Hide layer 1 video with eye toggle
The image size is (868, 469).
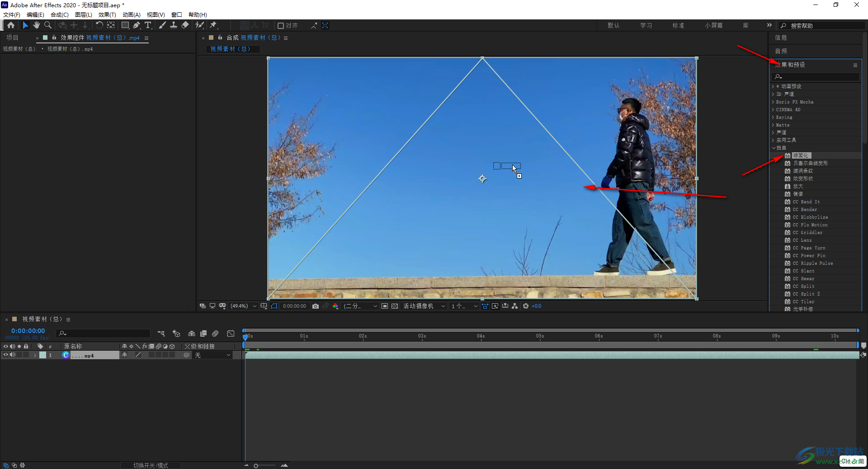point(6,355)
